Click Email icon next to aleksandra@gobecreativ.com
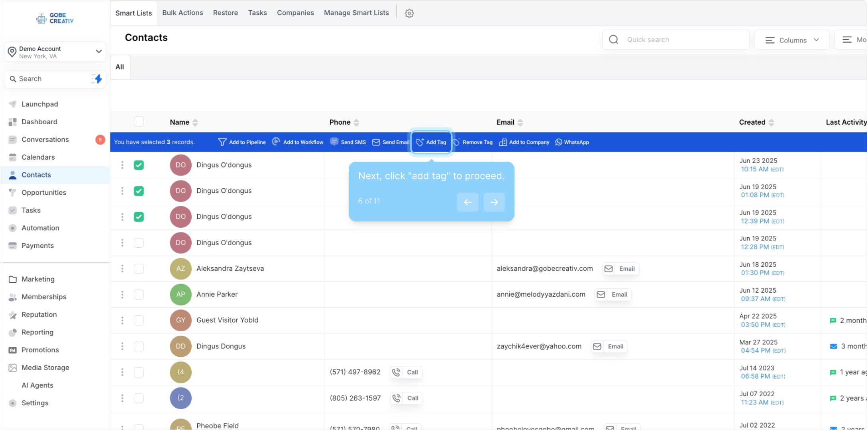The width and height of the screenshot is (868, 430). point(609,269)
